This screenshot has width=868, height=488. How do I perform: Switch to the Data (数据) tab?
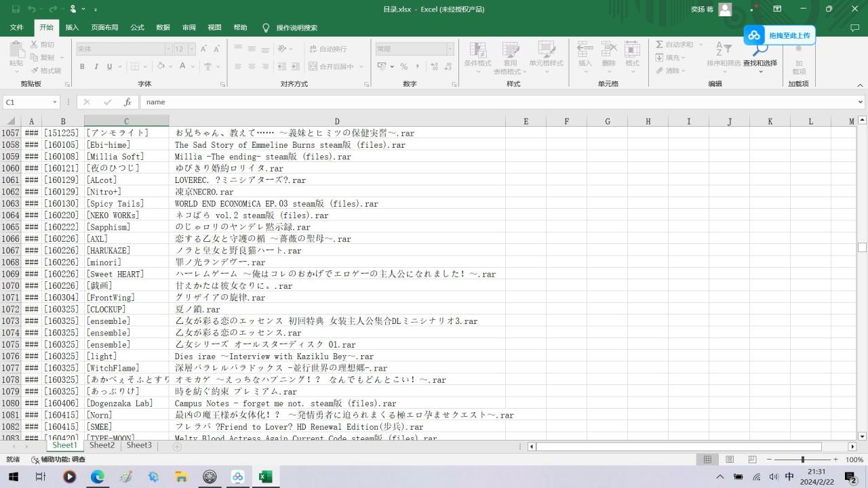163,28
